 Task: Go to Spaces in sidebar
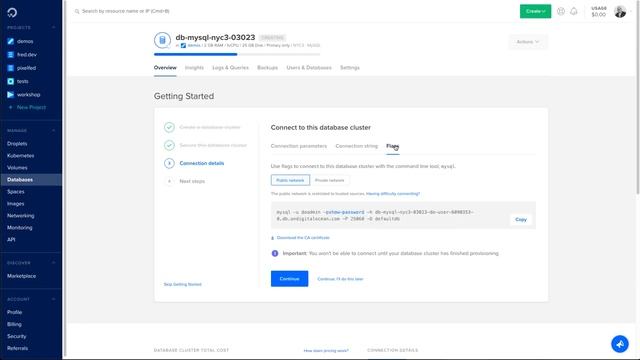[x=16, y=192]
